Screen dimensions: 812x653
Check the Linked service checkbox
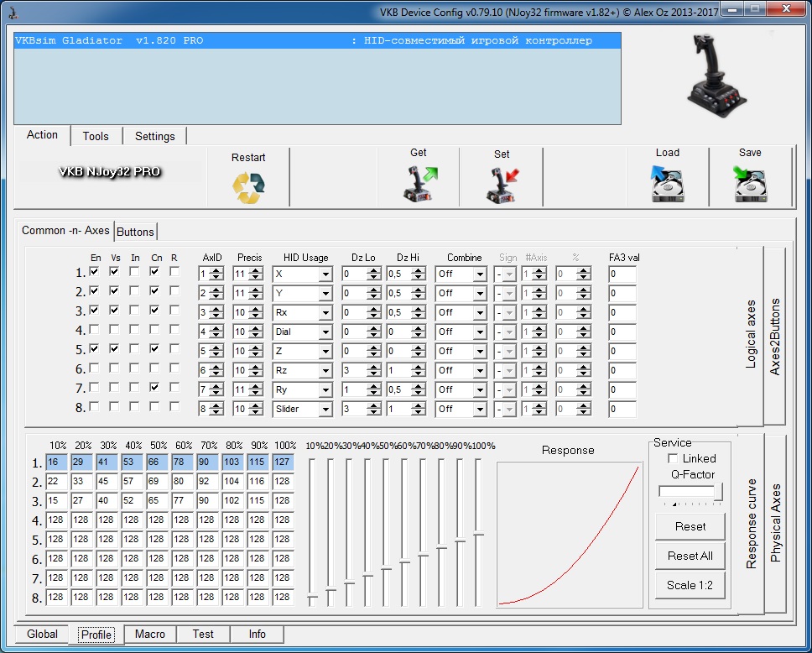673,458
